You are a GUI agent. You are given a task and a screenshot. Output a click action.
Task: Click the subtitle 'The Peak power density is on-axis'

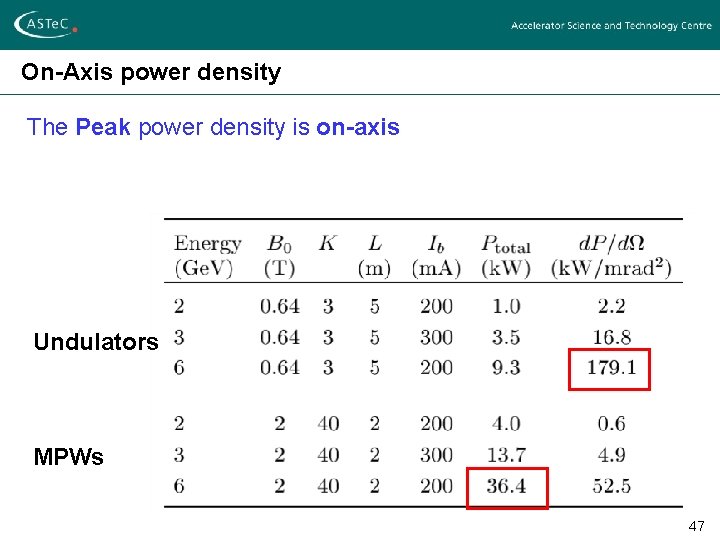(x=213, y=127)
